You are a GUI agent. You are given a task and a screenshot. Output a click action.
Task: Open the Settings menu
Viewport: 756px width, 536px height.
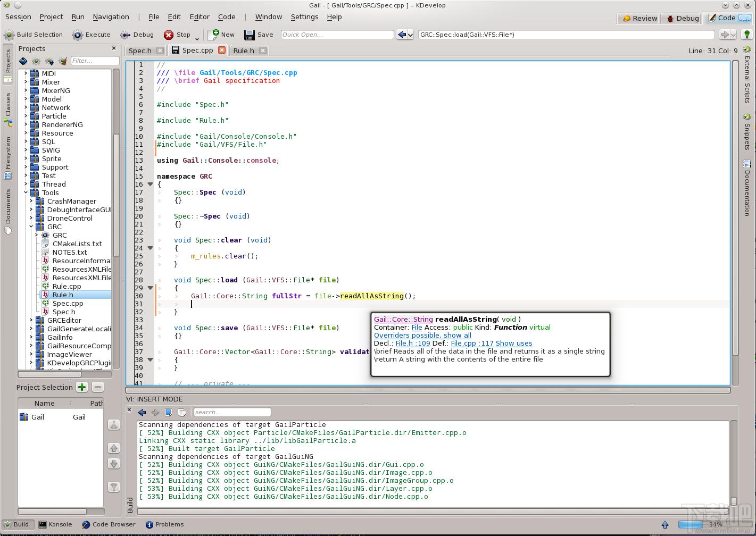coord(304,17)
